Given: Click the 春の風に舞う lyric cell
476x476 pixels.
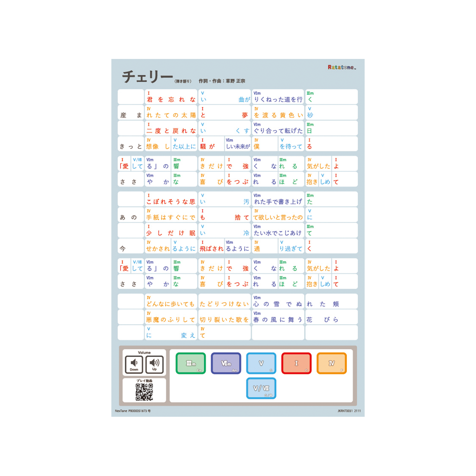Looking at the screenshot, I should point(278,317).
